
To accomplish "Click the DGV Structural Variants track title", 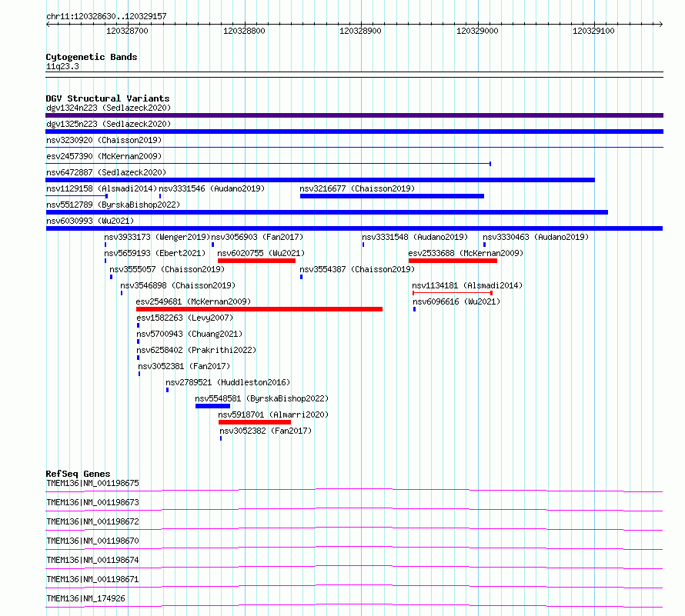I will [x=108, y=98].
